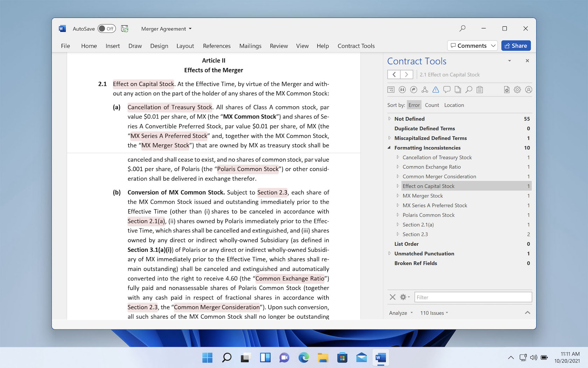Open Microsoft Store from taskbar
The height and width of the screenshot is (368, 588).
coord(342,358)
